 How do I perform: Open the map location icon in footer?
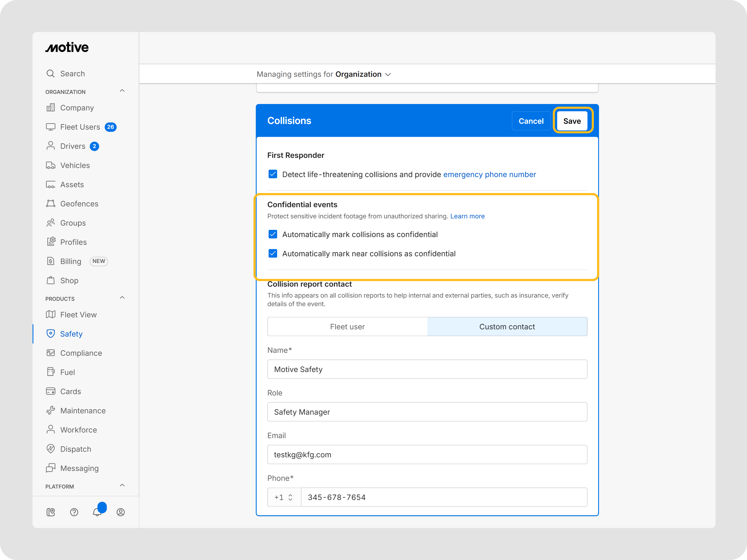[x=51, y=512]
